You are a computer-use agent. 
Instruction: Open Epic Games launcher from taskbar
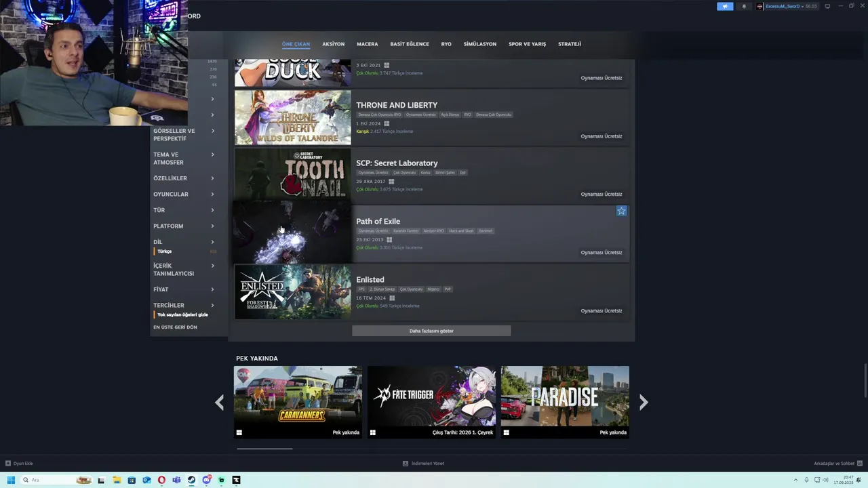click(236, 480)
